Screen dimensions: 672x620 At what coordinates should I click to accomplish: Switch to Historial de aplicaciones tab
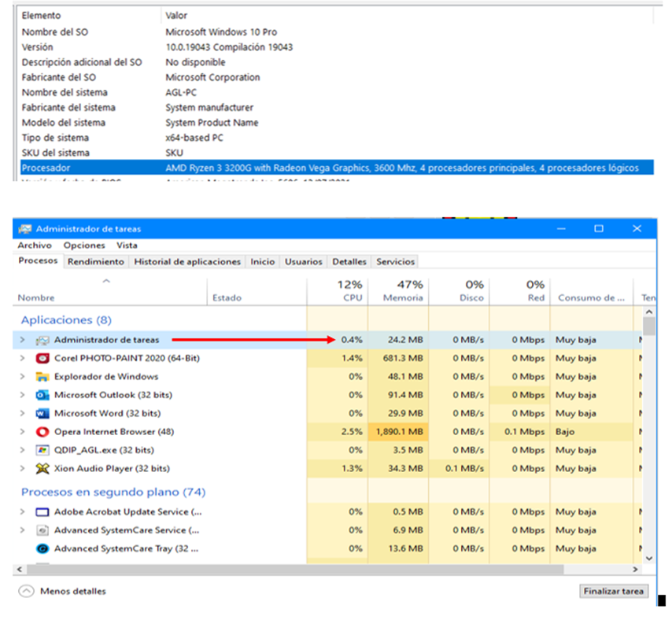187,262
